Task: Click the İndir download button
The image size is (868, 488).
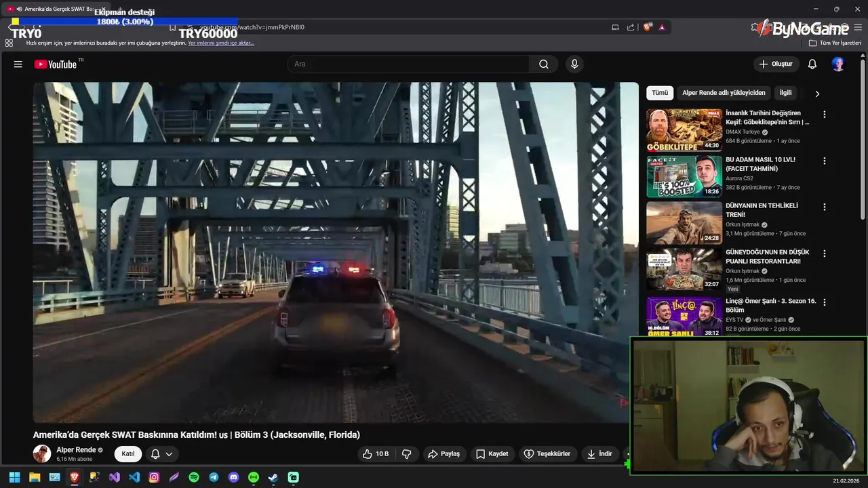Action: coord(599,454)
